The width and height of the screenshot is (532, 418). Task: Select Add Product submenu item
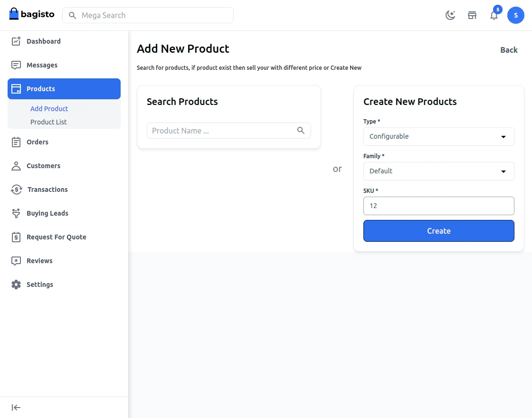click(x=49, y=109)
